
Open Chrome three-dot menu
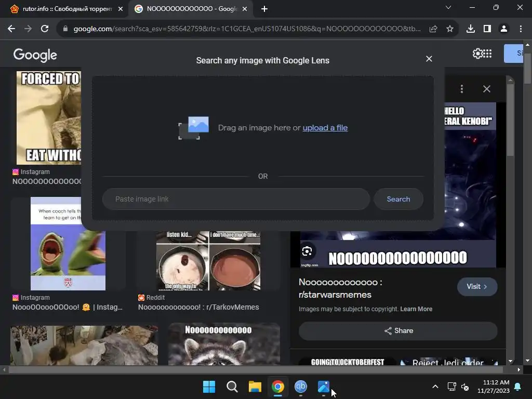click(521, 29)
